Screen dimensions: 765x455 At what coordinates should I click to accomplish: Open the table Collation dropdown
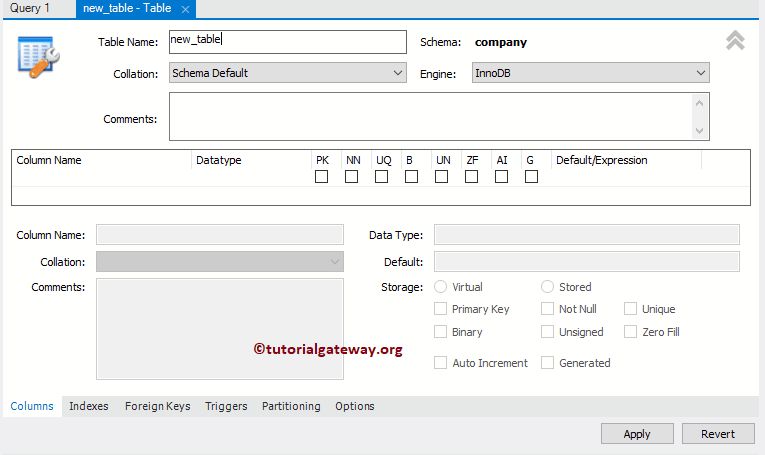point(288,73)
